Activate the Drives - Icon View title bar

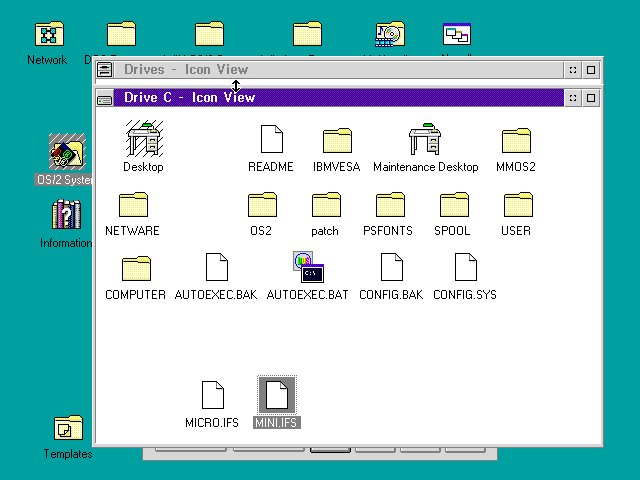click(339, 69)
